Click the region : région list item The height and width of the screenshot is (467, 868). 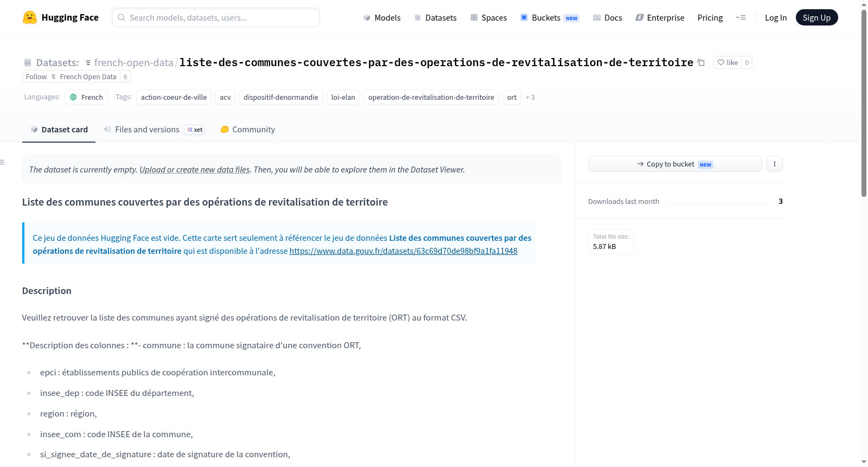click(x=68, y=414)
